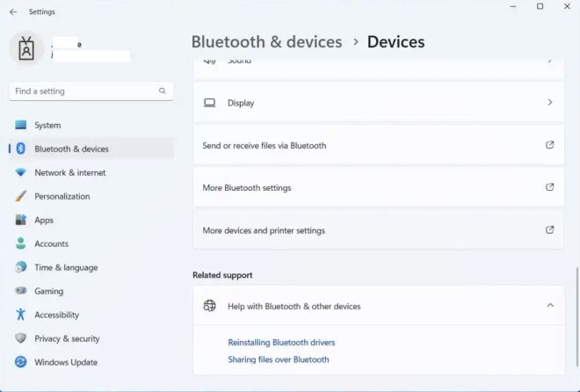The width and height of the screenshot is (580, 392).
Task: Click the vertical scrollbar thumb
Action: click(x=576, y=316)
